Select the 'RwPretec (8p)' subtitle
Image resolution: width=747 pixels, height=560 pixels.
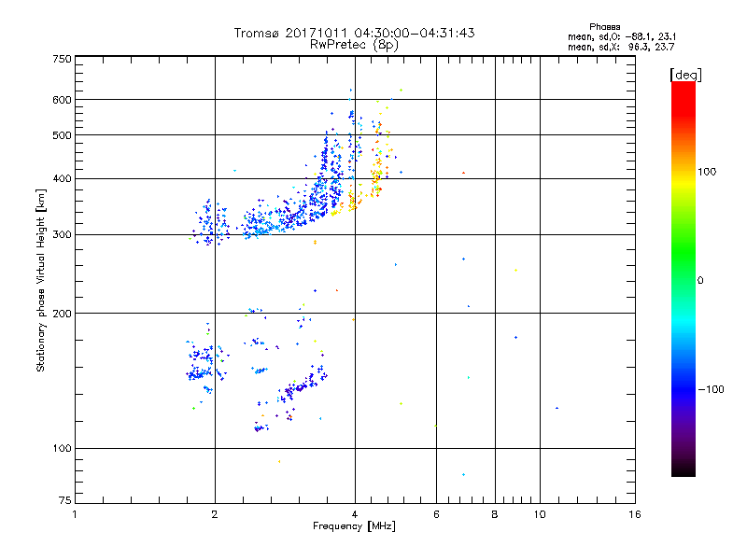tap(354, 45)
